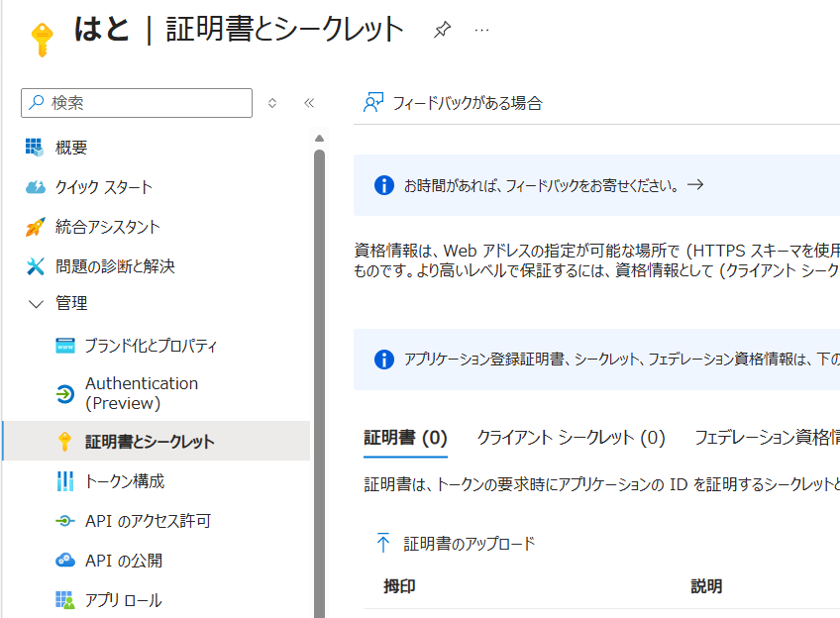Click the 説明 column header
This screenshot has height=618, width=840.
pos(706,586)
